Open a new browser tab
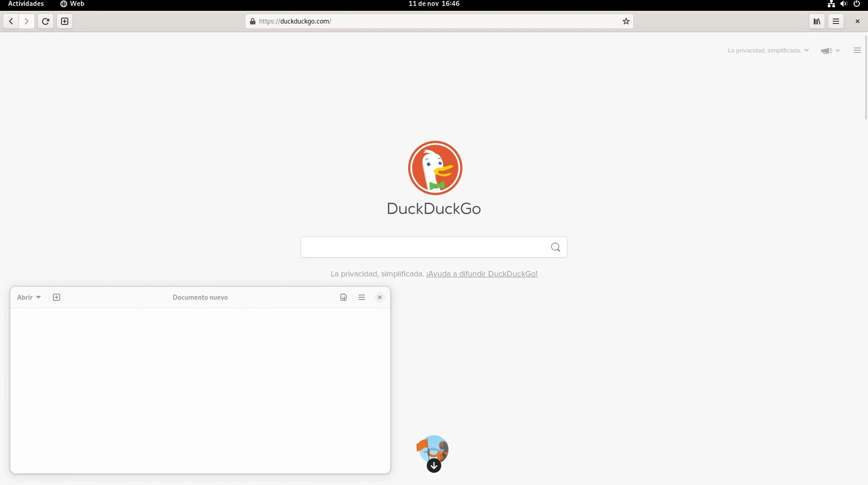The height and width of the screenshot is (485, 868). (x=65, y=21)
